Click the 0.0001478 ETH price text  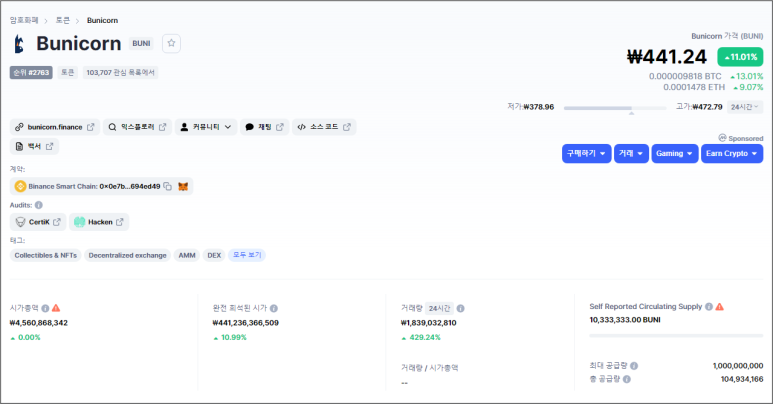694,87
